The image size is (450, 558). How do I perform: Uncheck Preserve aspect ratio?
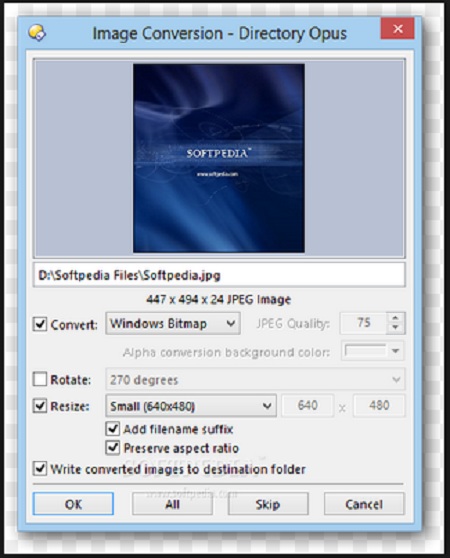pyautogui.click(x=112, y=448)
